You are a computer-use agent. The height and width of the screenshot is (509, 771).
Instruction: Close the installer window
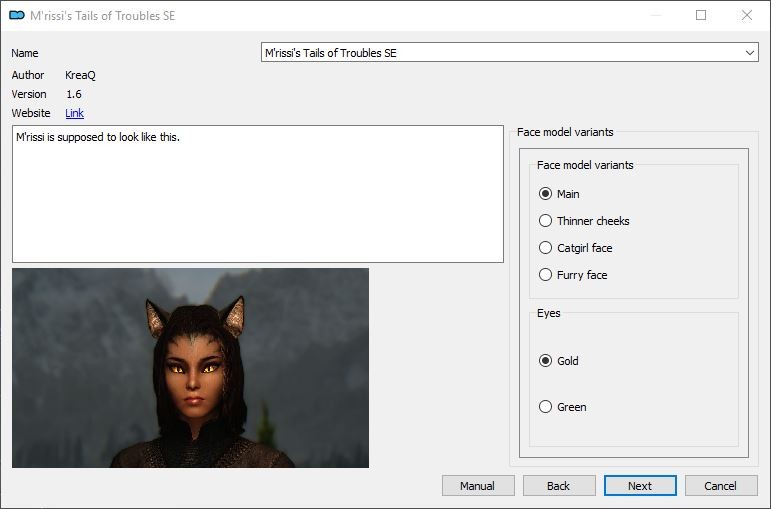point(747,15)
